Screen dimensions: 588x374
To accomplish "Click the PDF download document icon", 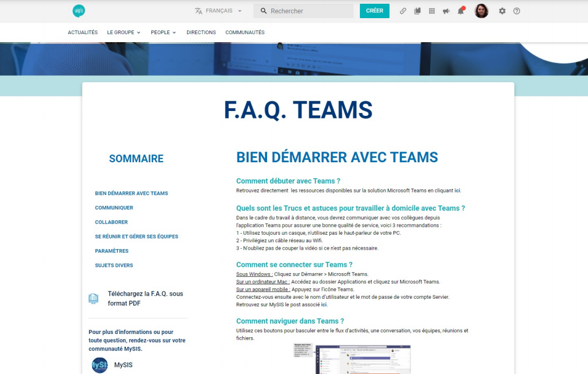I will click(93, 299).
